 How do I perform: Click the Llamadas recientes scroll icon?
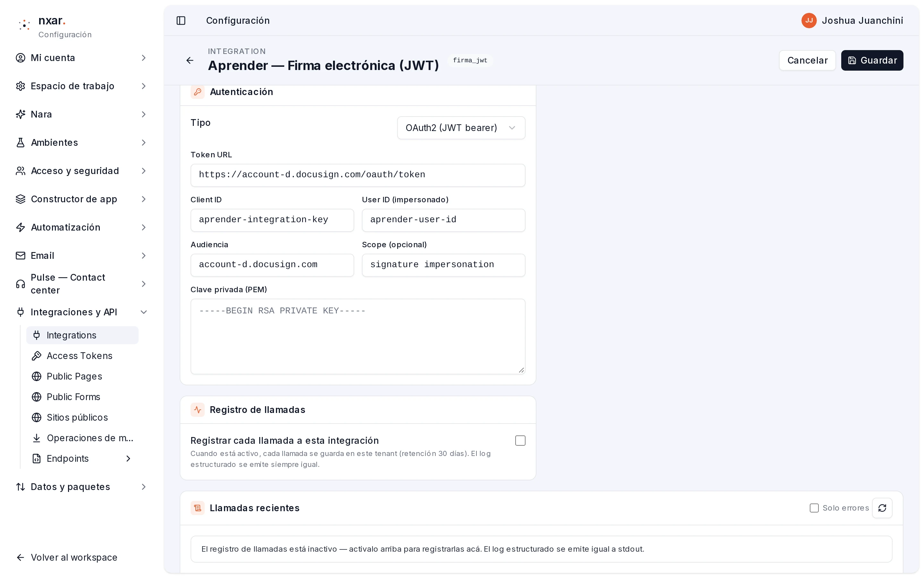pyautogui.click(x=198, y=508)
